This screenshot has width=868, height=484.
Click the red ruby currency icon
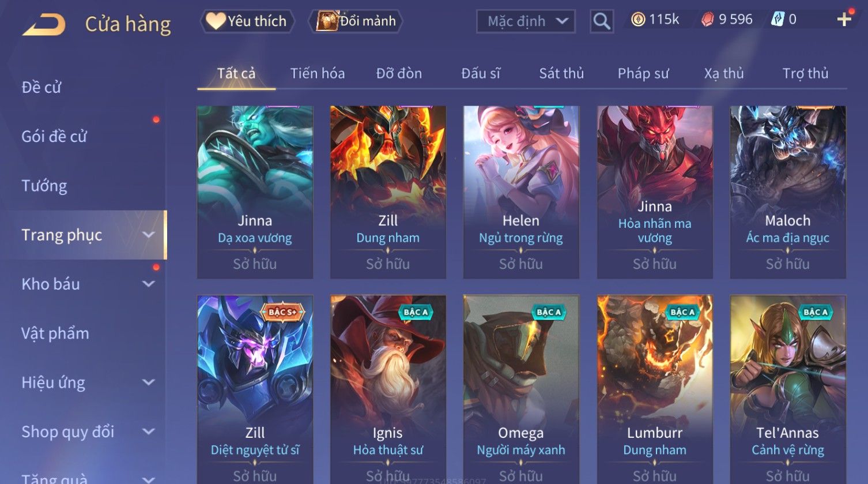[707, 20]
